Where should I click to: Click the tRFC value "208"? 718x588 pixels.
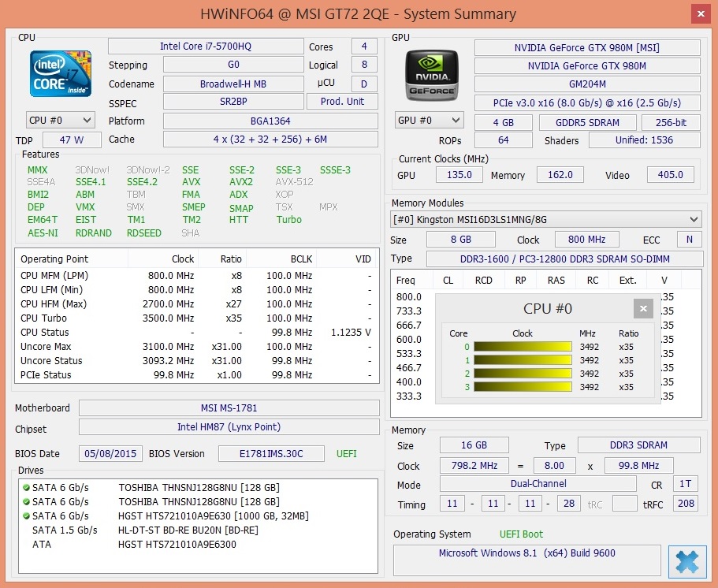tap(686, 504)
